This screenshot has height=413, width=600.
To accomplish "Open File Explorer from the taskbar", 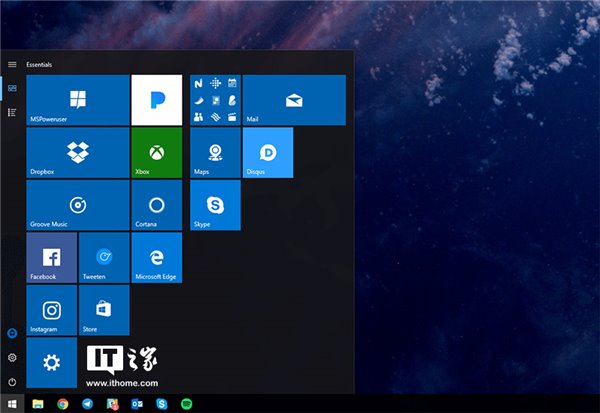I will [x=38, y=404].
